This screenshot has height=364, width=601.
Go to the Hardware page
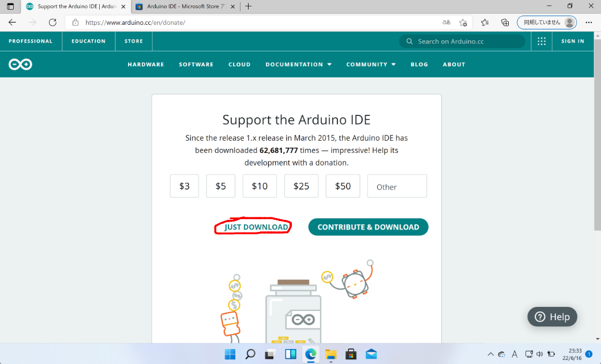pos(146,65)
